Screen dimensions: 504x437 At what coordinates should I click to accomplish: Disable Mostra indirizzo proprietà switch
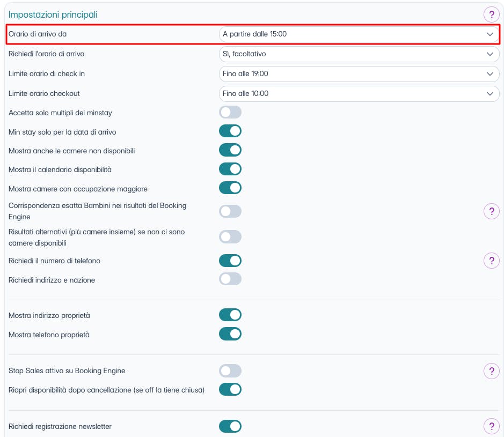[x=230, y=315]
